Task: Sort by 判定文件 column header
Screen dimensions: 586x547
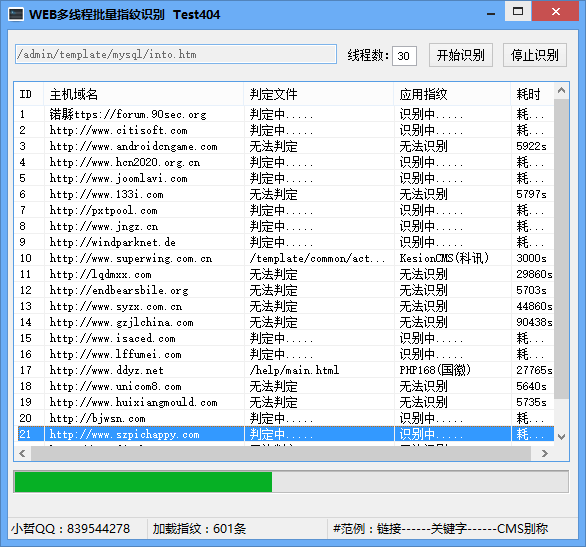Action: tap(318, 94)
